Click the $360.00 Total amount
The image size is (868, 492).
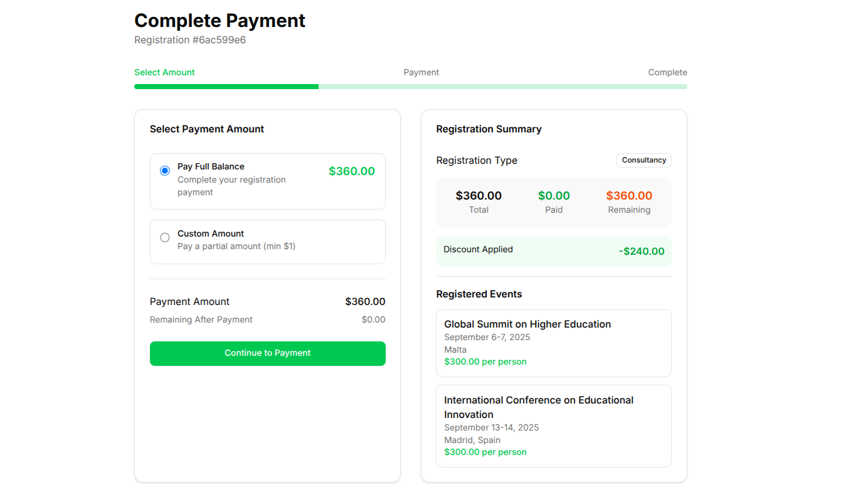[x=479, y=195]
